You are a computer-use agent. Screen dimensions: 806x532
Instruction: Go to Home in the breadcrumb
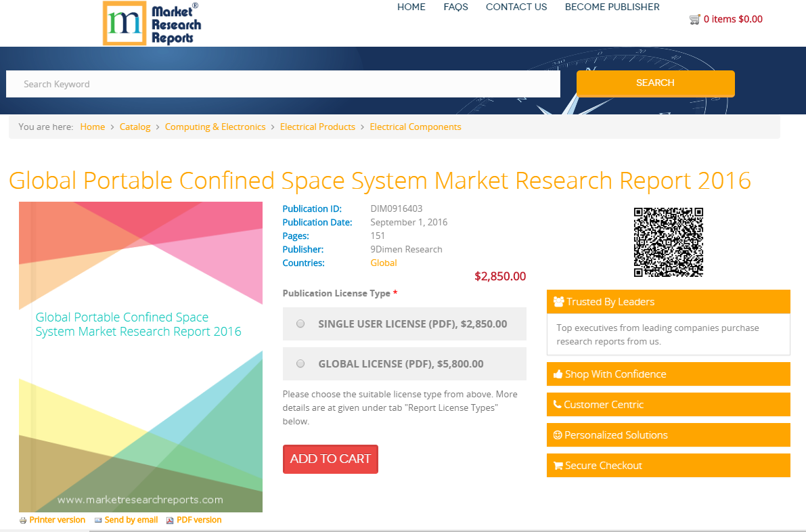93,127
